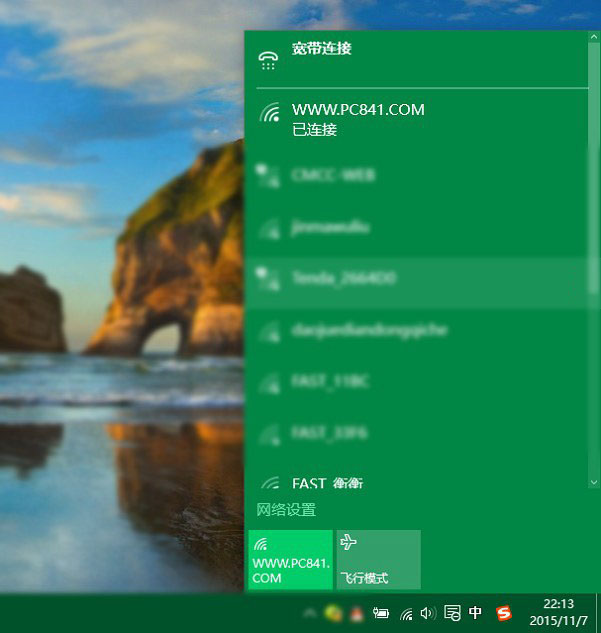Open the green blurred tray icon
Viewport: 601px width, 633px height.
(x=333, y=614)
